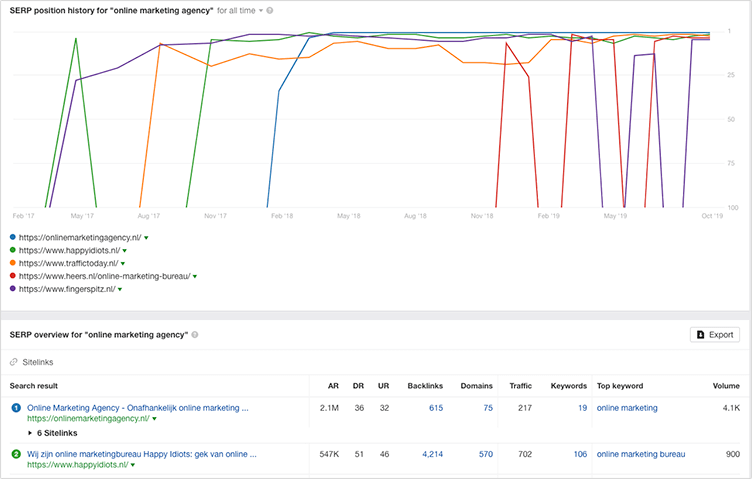
Task: Click the red legend dot for heers.nl
Action: point(13,276)
